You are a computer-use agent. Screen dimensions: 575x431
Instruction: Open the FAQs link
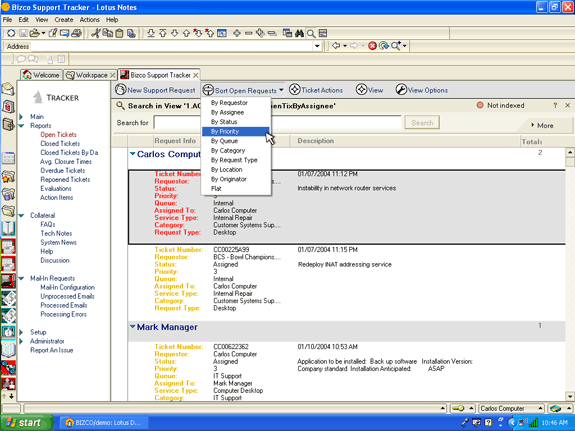48,224
